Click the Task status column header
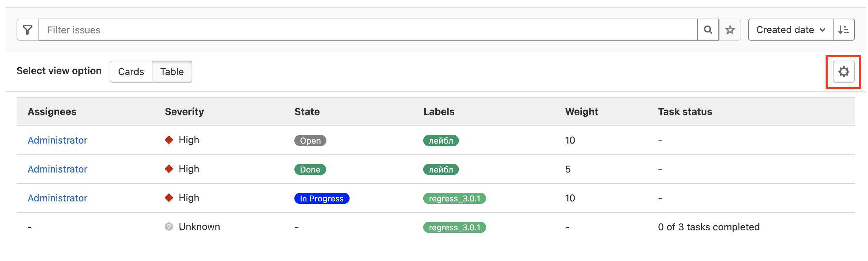Viewport: 868px width, 261px height. coord(685,112)
